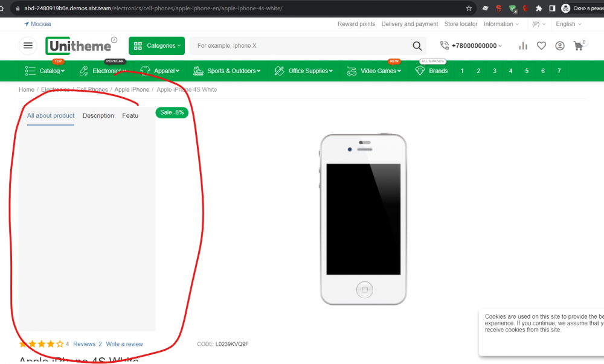
Task: Click the Reward points link
Action: coord(356,24)
